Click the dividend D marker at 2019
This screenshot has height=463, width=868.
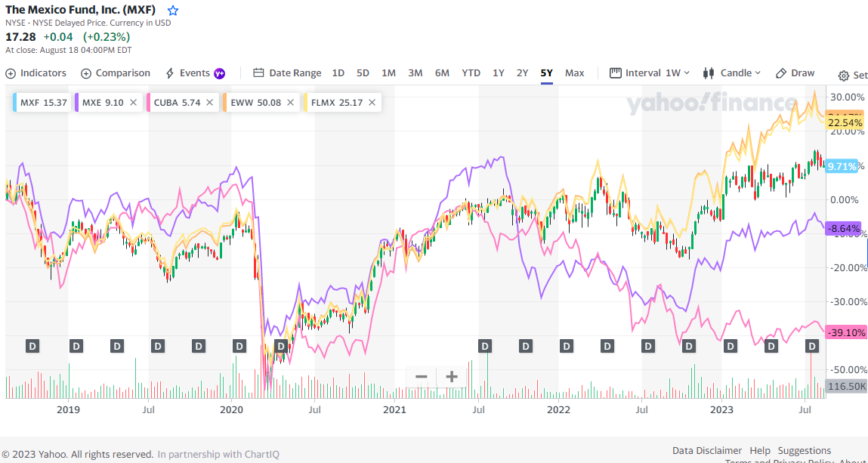click(76, 346)
